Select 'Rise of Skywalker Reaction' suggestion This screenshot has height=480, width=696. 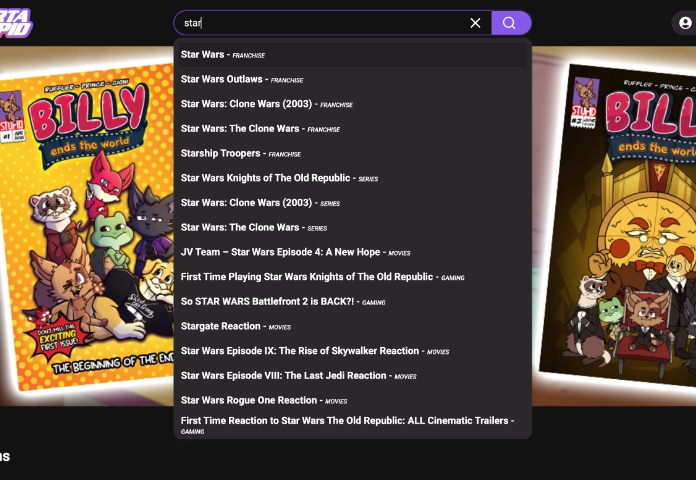pos(312,351)
